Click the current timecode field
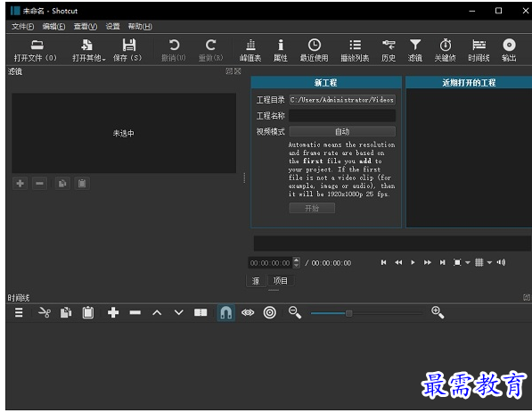This screenshot has width=532, height=413. tap(270, 263)
